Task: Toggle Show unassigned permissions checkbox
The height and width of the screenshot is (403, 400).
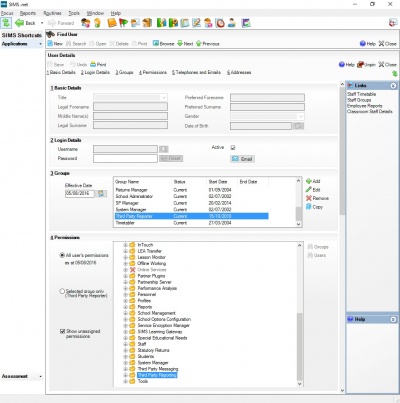Action: coord(62,331)
